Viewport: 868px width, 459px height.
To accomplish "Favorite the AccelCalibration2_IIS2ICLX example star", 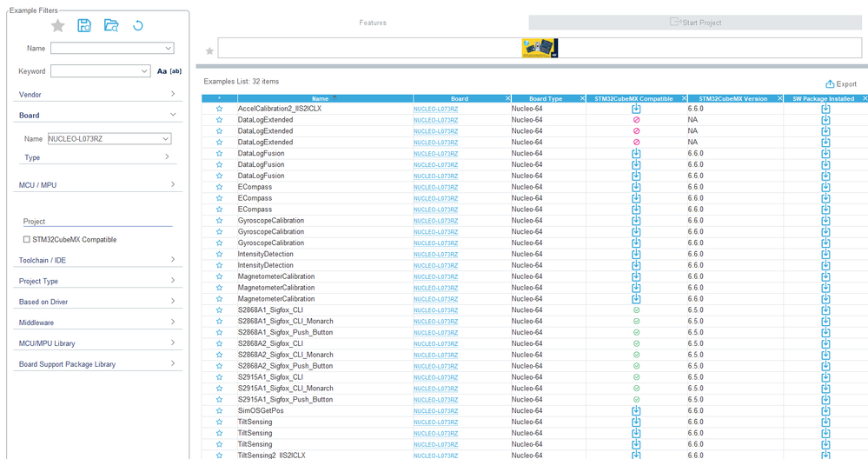I will tap(219, 109).
